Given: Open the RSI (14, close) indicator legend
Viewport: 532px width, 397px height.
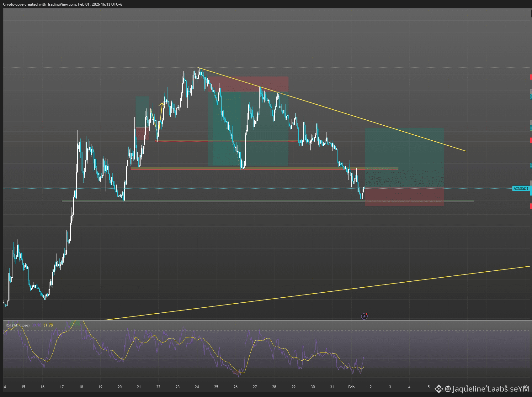Looking at the screenshot, I should [x=18, y=325].
